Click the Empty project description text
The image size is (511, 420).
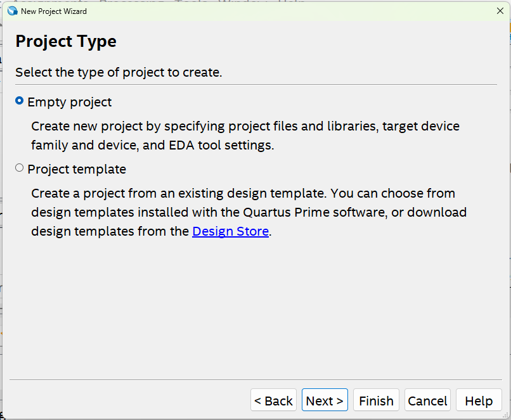[245, 136]
